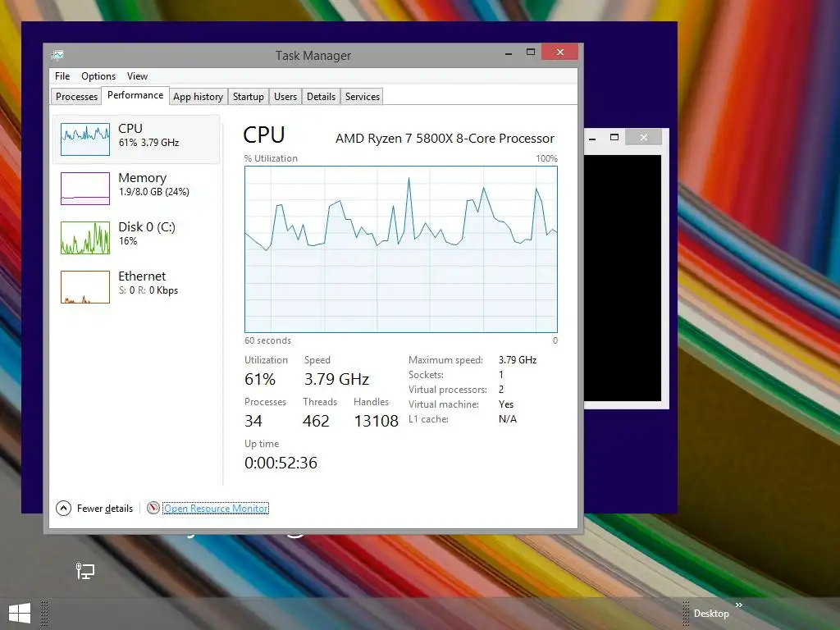Image resolution: width=840 pixels, height=630 pixels.
Task: Click the Open Resource Monitor link
Action: tap(216, 509)
